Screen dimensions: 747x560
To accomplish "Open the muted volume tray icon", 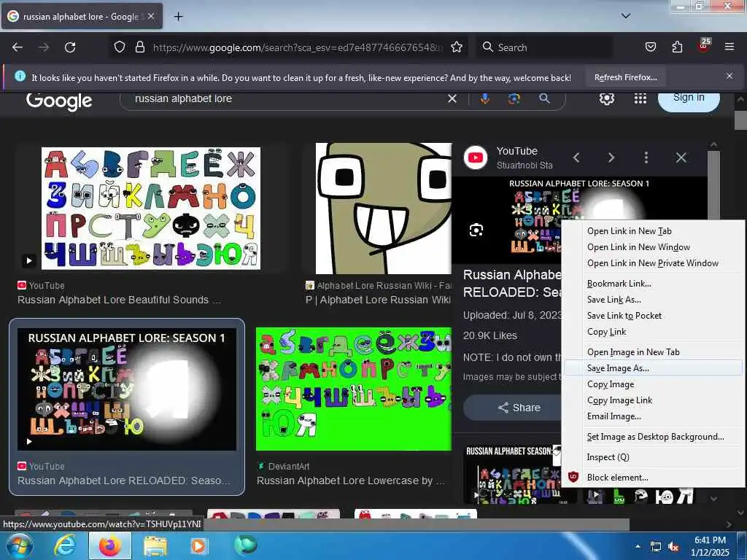I will 673,547.
